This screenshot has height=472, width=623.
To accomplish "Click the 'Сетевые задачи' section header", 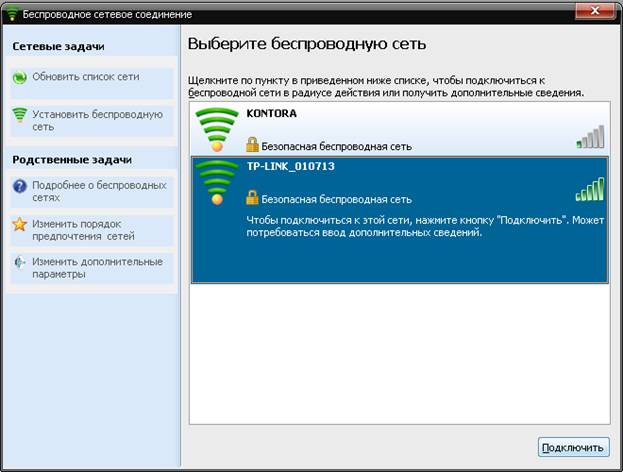I will 58,46.
